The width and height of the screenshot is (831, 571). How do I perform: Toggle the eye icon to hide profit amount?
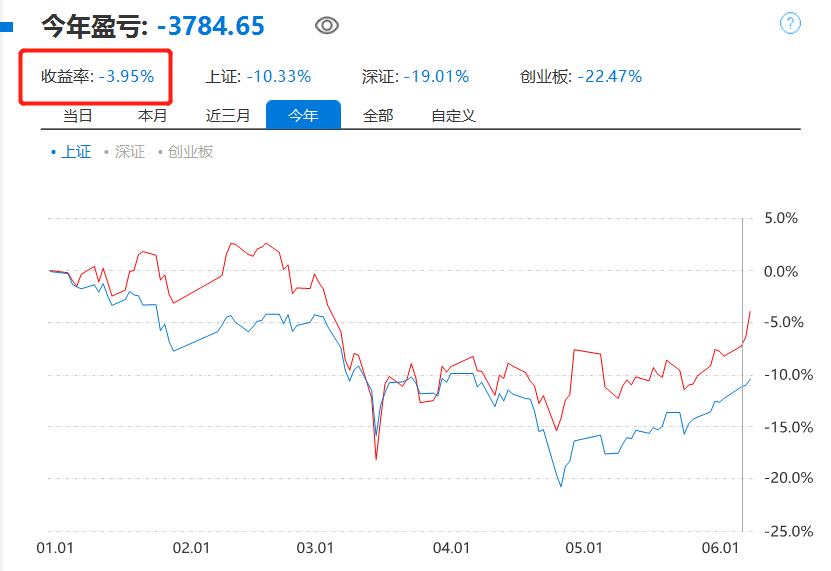coord(326,25)
